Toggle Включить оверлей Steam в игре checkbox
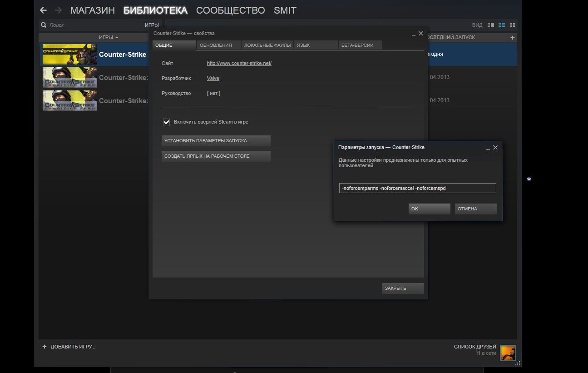The image size is (588, 373). (167, 122)
